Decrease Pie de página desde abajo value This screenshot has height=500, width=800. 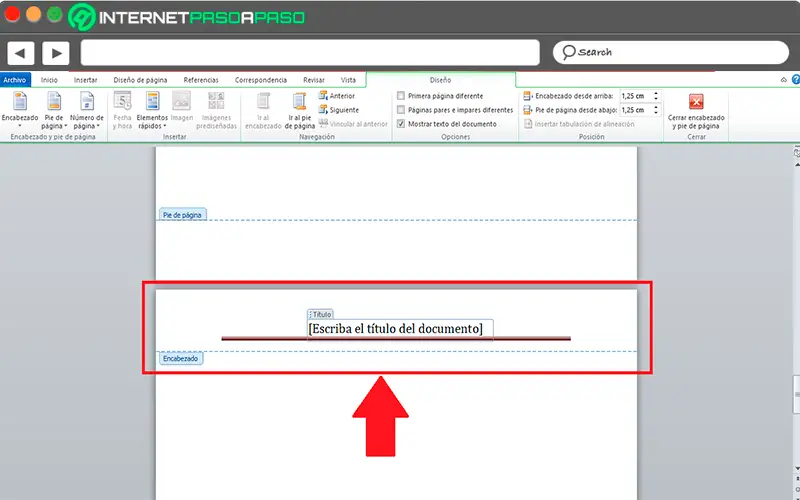[656, 112]
